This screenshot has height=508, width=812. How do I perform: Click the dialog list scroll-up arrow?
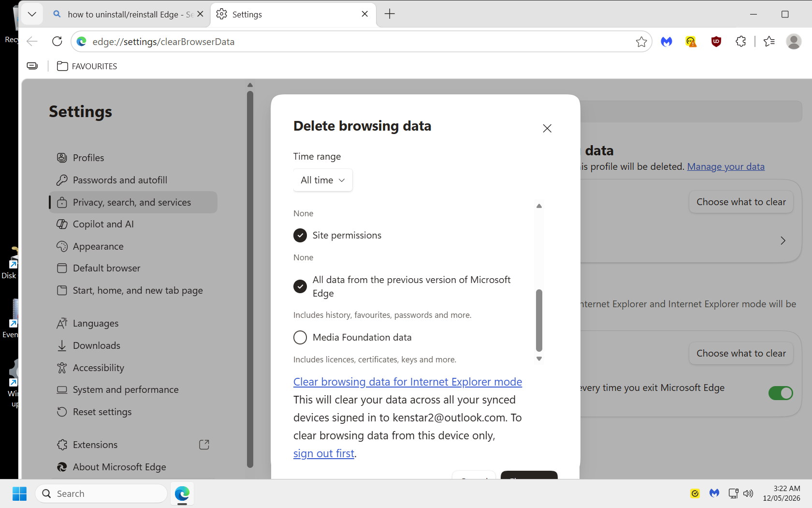(x=539, y=206)
